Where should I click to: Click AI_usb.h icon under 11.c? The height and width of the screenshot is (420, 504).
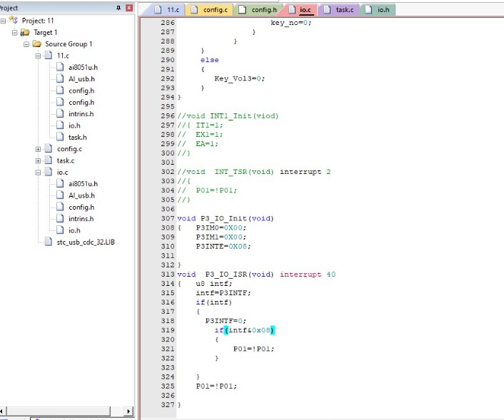(x=60, y=78)
